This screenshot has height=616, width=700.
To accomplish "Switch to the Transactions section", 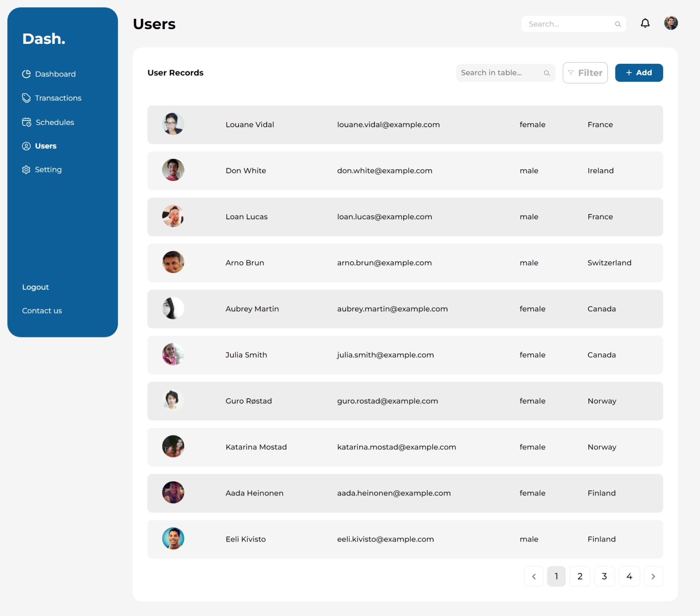I will tap(58, 98).
